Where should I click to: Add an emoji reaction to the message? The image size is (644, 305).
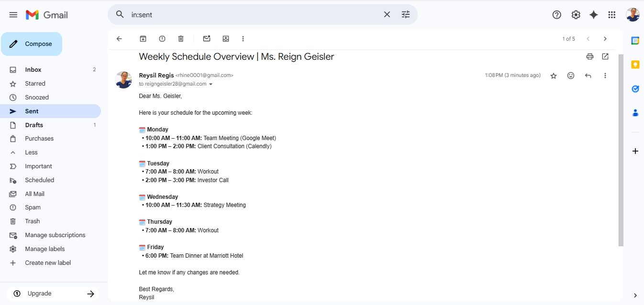click(x=571, y=76)
